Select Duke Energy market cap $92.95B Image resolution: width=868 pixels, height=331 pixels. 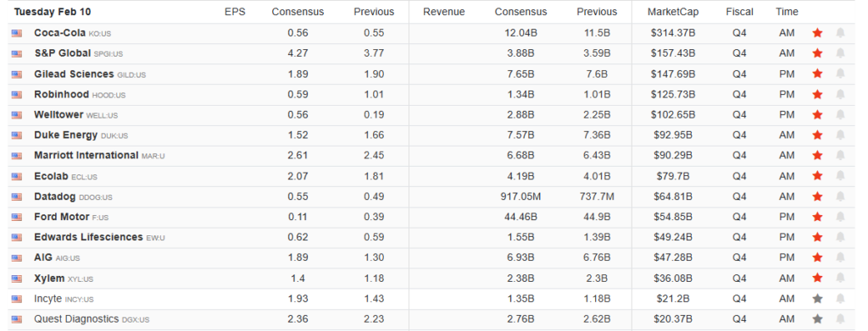pos(673,135)
